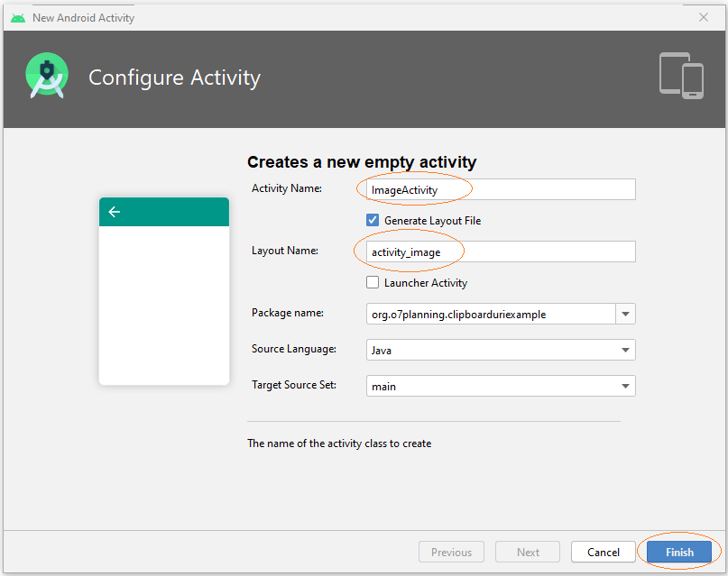Click the Launcher Activity label text
Viewport: 728px width, 576px height.
pos(425,283)
